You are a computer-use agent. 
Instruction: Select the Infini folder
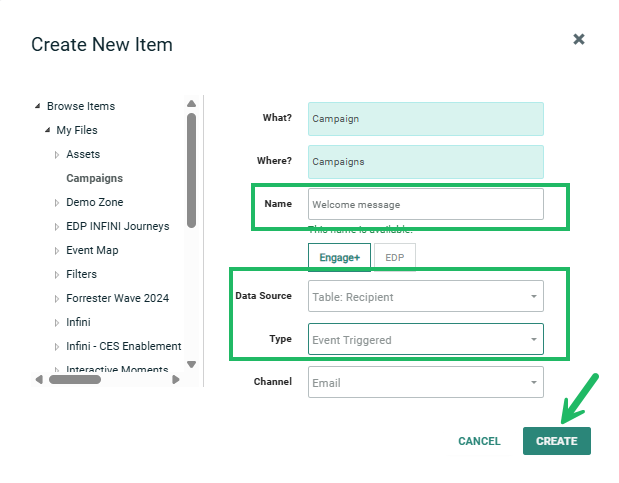[x=80, y=322]
